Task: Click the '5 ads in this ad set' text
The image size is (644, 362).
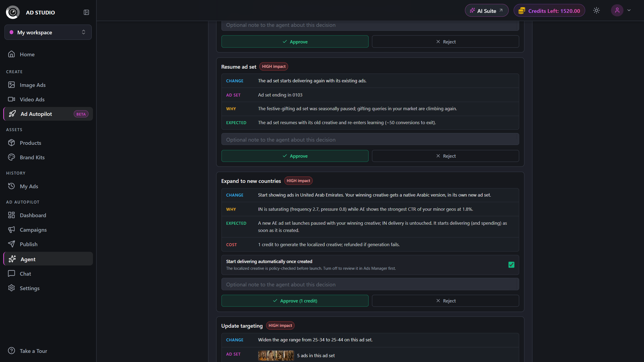Action: (316, 356)
